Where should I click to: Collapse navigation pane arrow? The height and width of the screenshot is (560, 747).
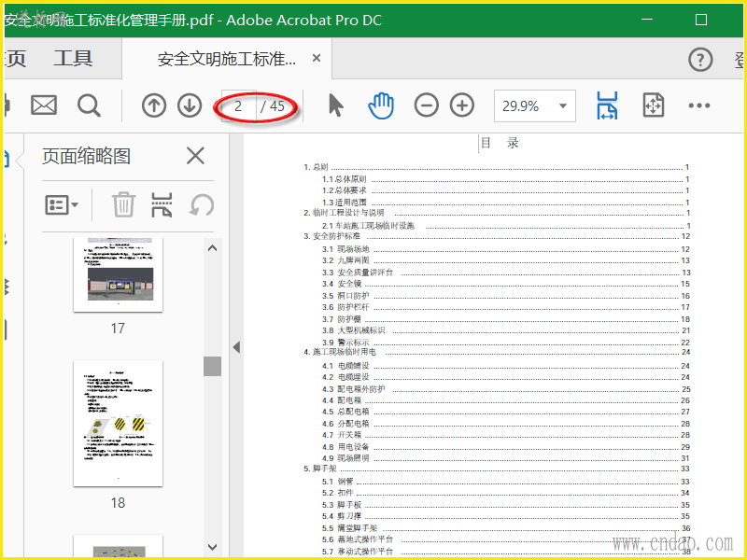pyautogui.click(x=236, y=347)
